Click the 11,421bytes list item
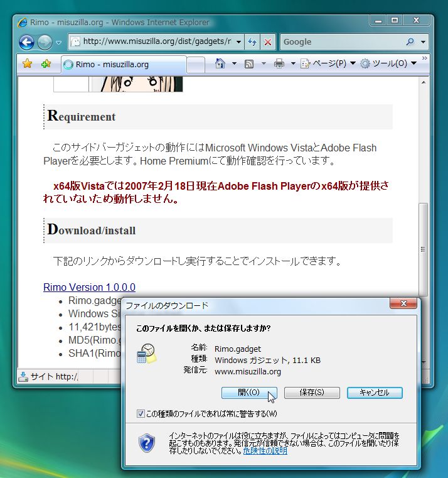Viewport: 448px width, 478px height. 95,327
